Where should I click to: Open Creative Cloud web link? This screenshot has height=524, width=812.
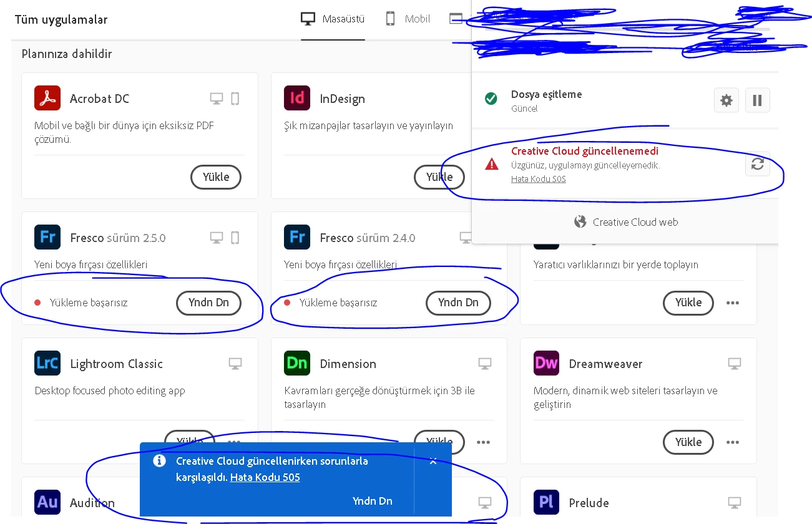click(x=635, y=222)
